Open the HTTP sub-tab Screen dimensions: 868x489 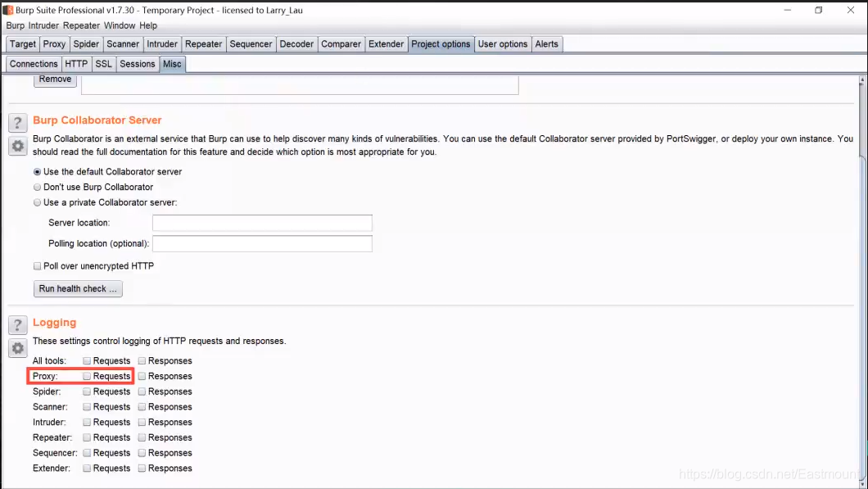[76, 64]
